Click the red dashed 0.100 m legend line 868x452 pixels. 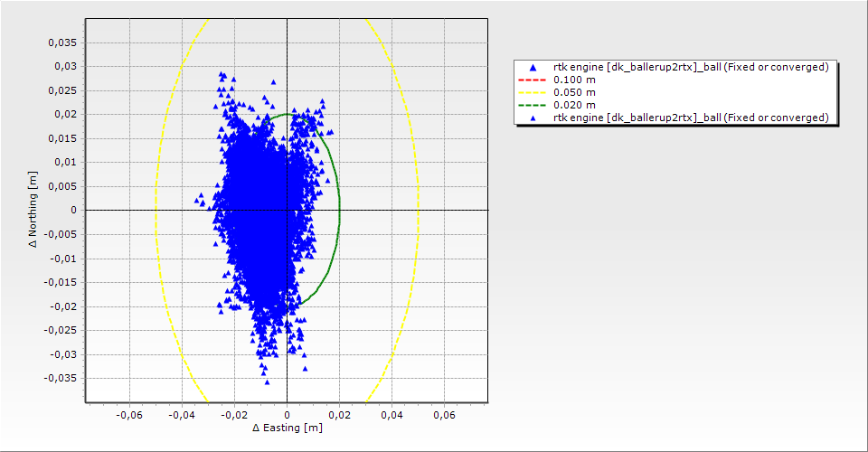[532, 80]
